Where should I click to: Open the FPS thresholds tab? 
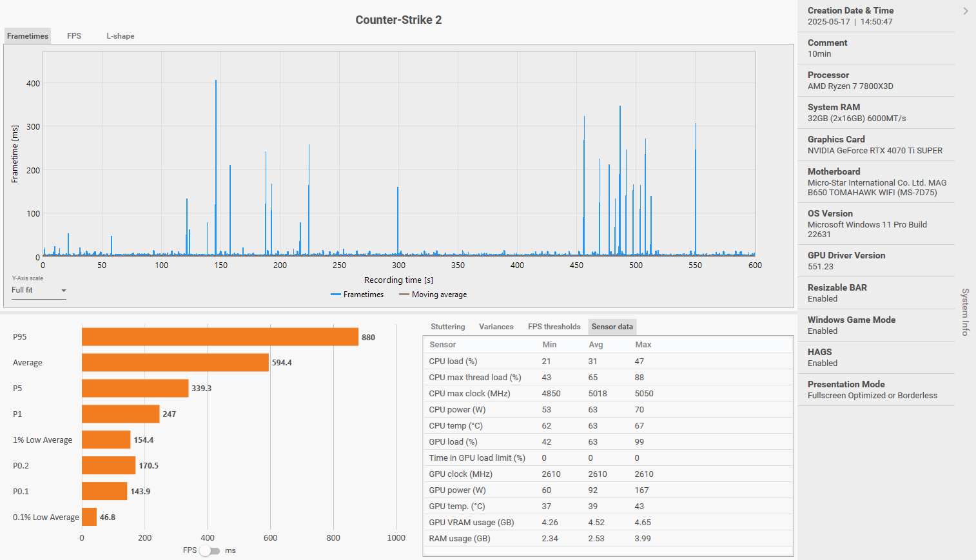pos(554,327)
